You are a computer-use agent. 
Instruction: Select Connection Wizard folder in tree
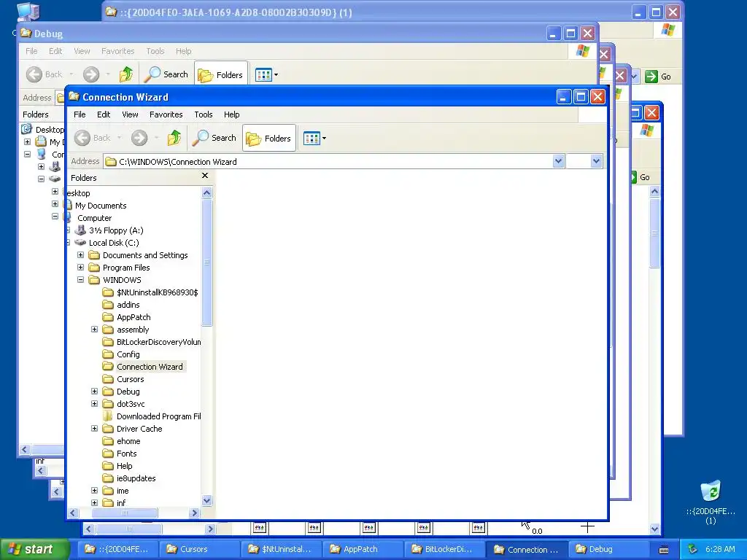coord(150,367)
